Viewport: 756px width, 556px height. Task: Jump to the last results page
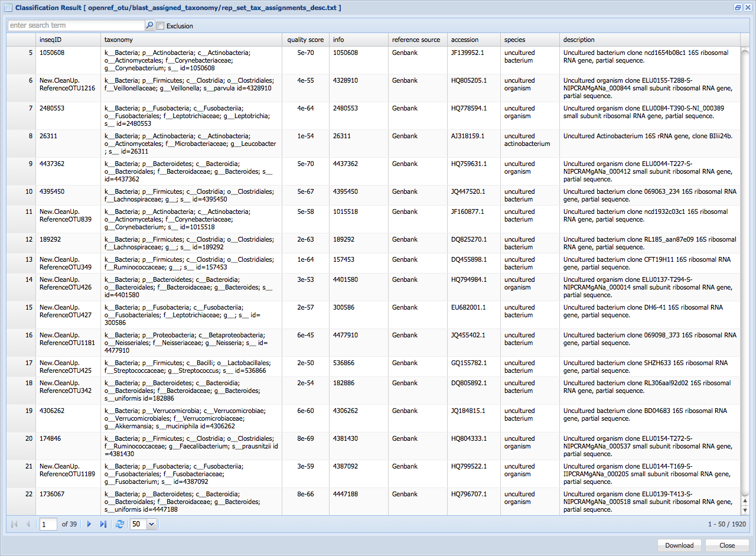click(x=103, y=524)
